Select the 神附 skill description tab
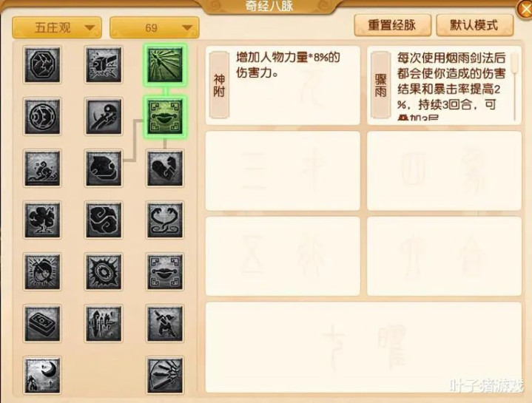Image resolution: width=532 pixels, height=403 pixels. 219,85
